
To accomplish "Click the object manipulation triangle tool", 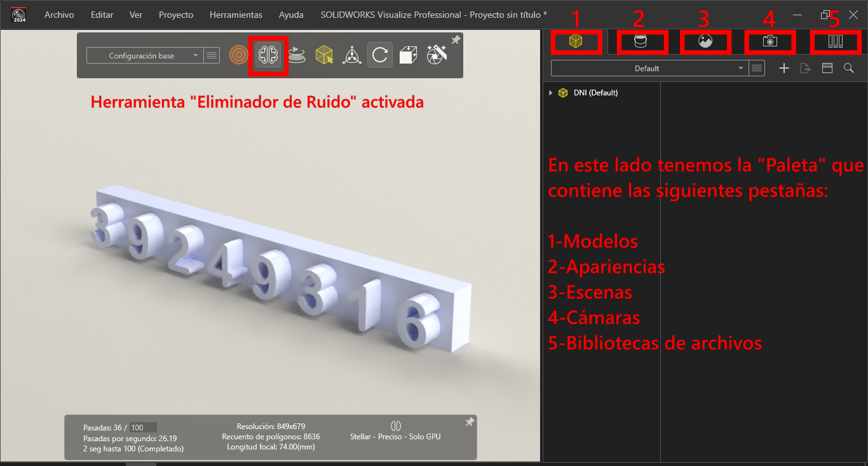I will tap(351, 55).
